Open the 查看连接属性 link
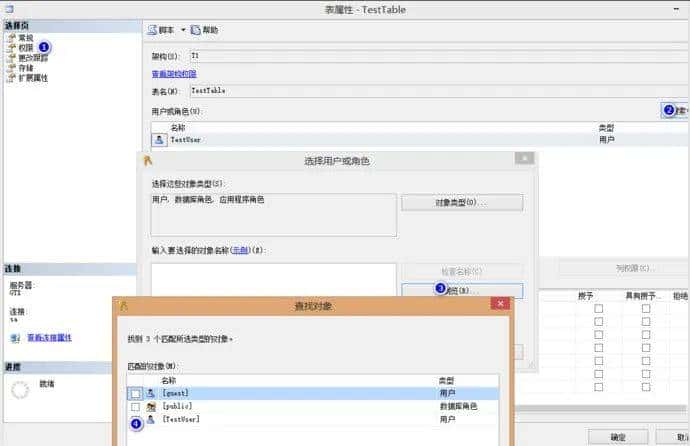The image size is (690, 446). click(x=50, y=338)
